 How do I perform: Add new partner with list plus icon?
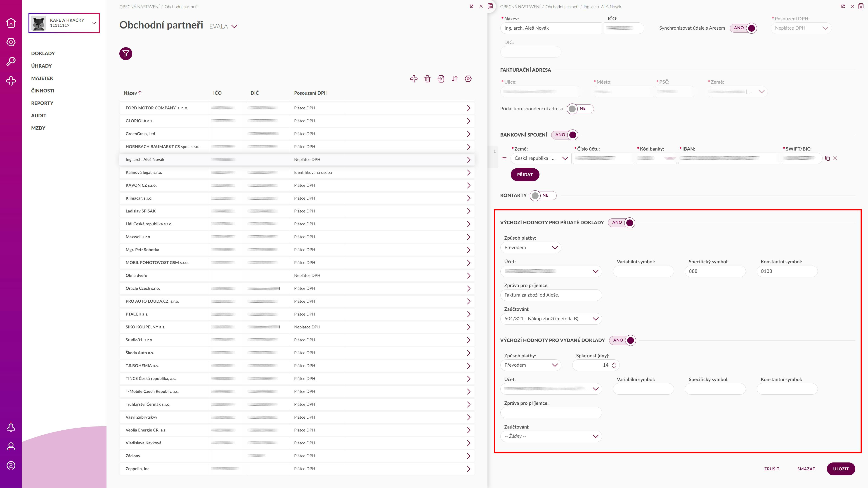pyautogui.click(x=414, y=79)
